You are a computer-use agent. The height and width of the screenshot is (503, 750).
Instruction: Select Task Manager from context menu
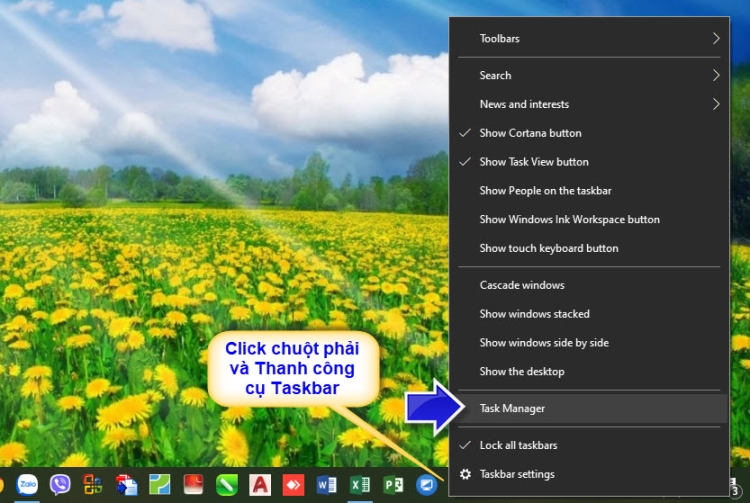coord(512,408)
